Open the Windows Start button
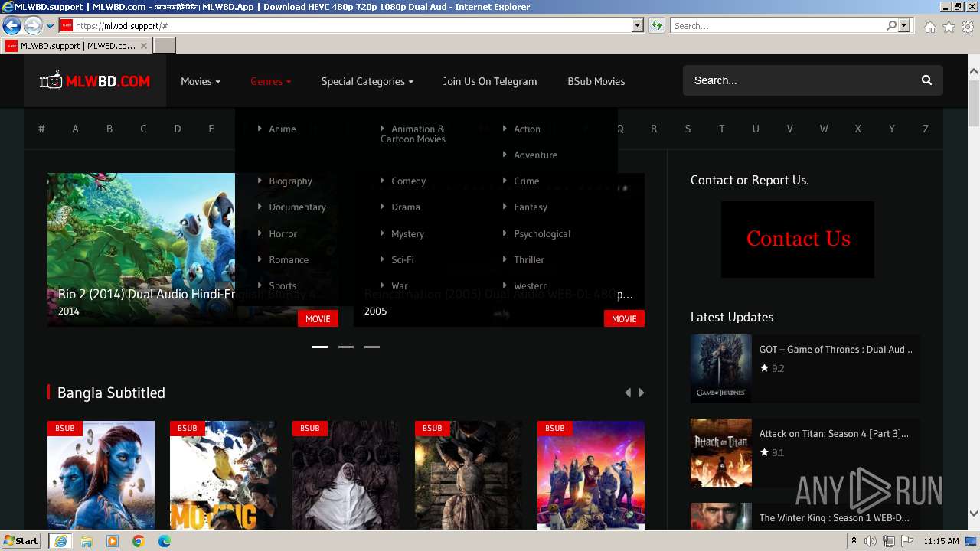Viewport: 980px width, 551px height. tap(21, 541)
